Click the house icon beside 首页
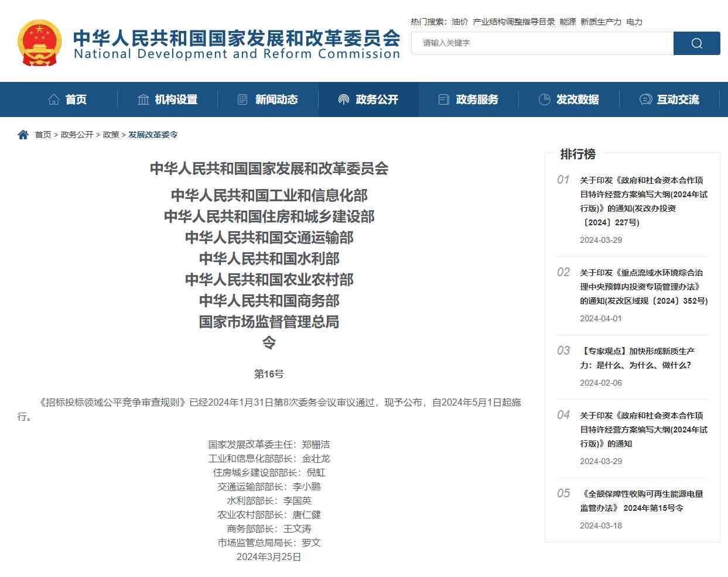728x577 pixels. tap(54, 99)
